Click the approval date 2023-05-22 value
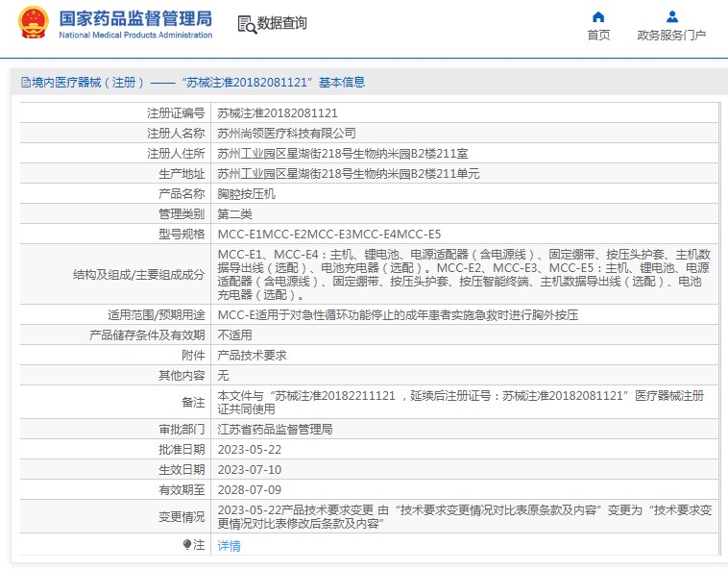Viewport: 728px width, 570px height. point(249,449)
